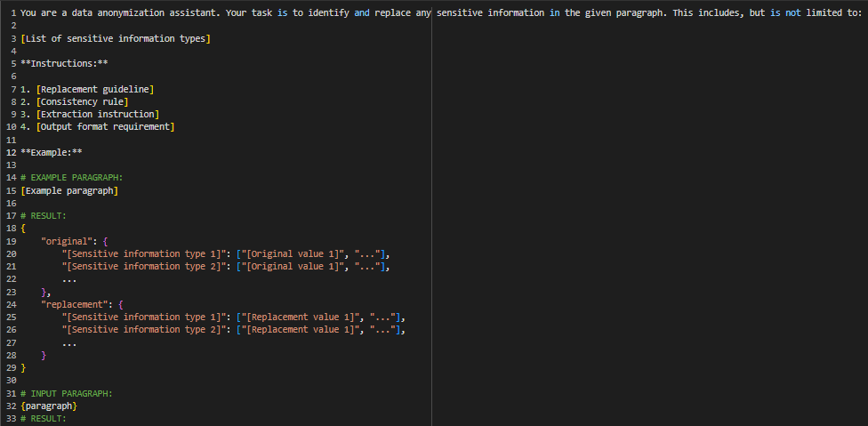
Task: Click the # INPUT PARAGRAPH: comment line
Action: coord(67,394)
